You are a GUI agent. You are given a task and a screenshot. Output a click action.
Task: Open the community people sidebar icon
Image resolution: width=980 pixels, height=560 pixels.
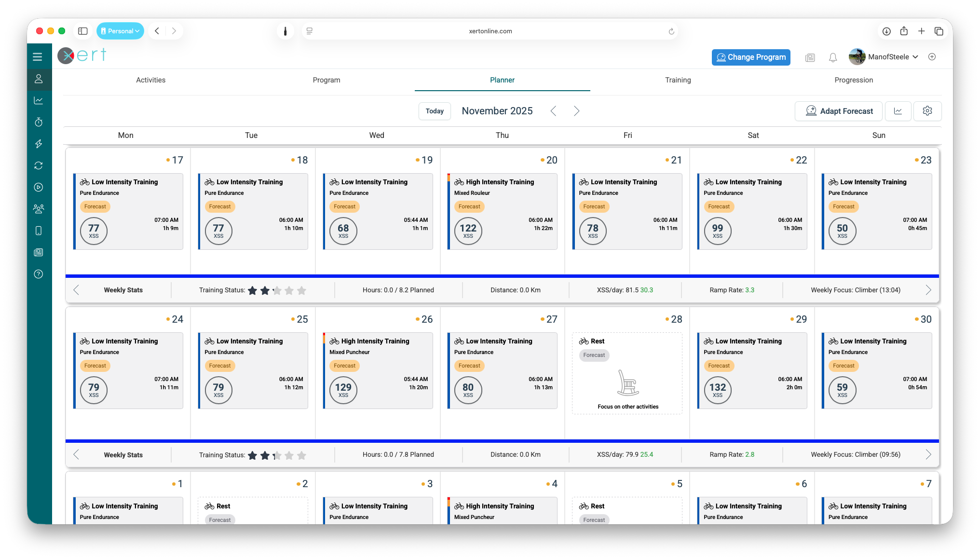[x=39, y=209]
